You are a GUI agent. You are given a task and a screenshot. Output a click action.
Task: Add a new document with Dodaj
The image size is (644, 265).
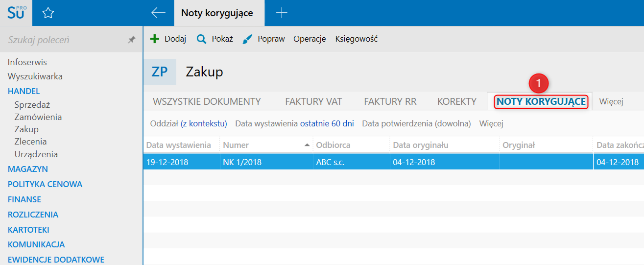168,39
